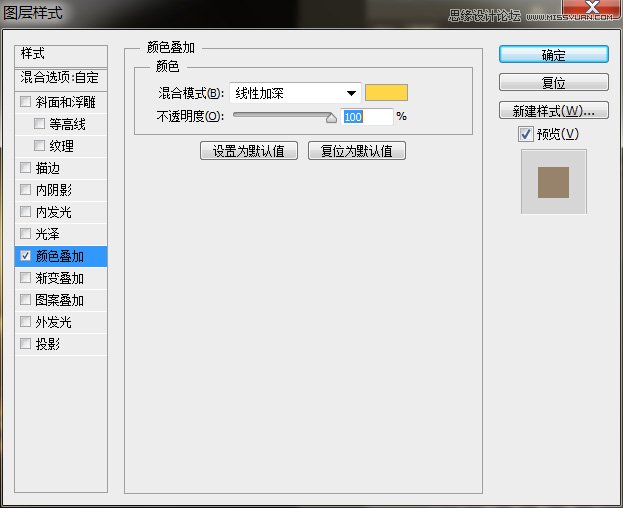Screen dimensions: 623x508
Task: Enable the 光泽 checkbox
Action: 25,234
